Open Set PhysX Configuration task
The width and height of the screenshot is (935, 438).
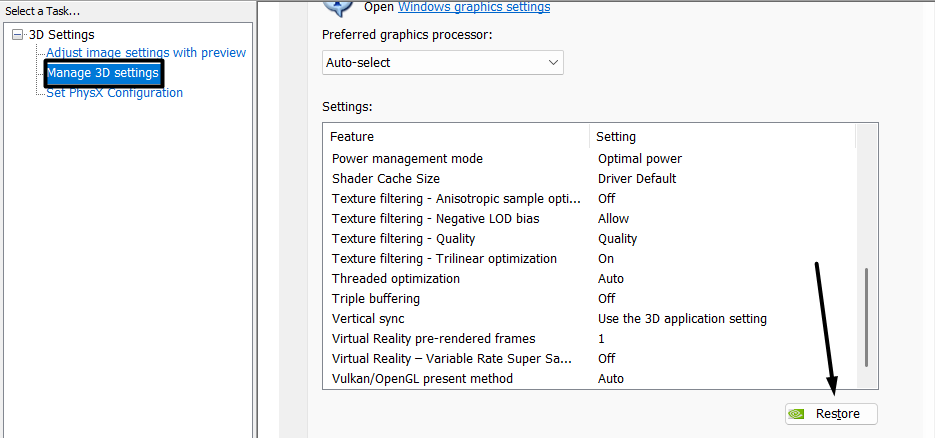tap(114, 93)
